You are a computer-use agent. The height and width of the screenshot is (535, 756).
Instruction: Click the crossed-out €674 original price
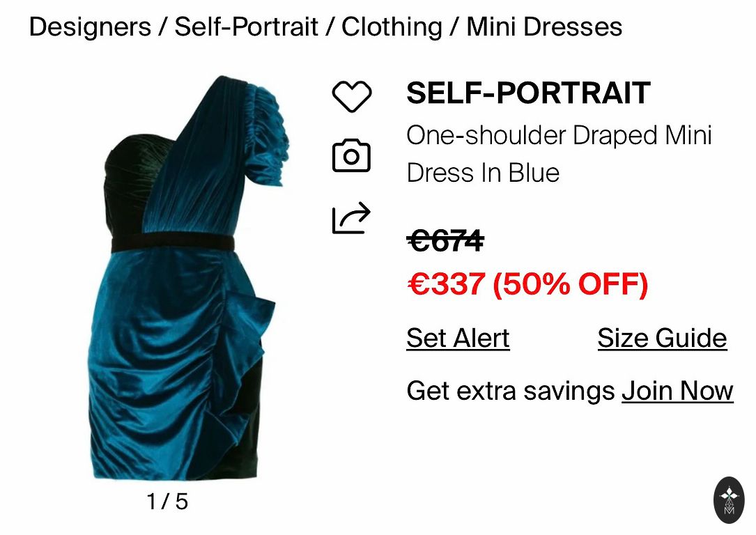[x=445, y=240]
